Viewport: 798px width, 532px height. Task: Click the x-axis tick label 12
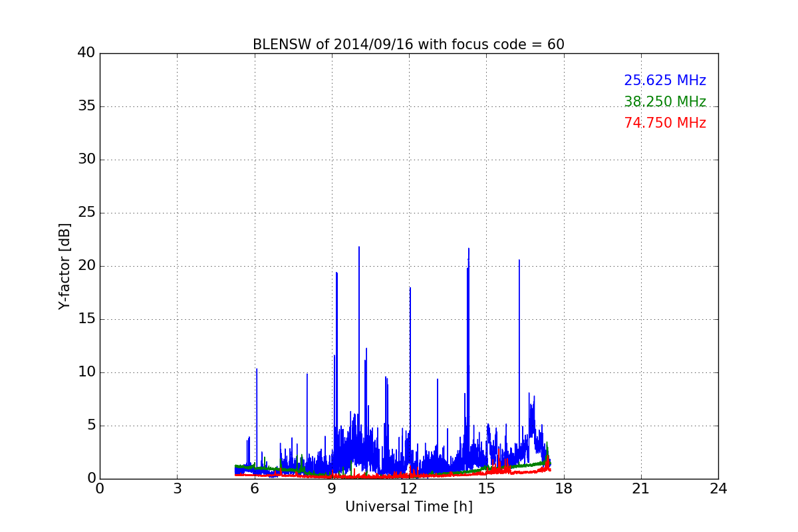pyautogui.click(x=409, y=488)
